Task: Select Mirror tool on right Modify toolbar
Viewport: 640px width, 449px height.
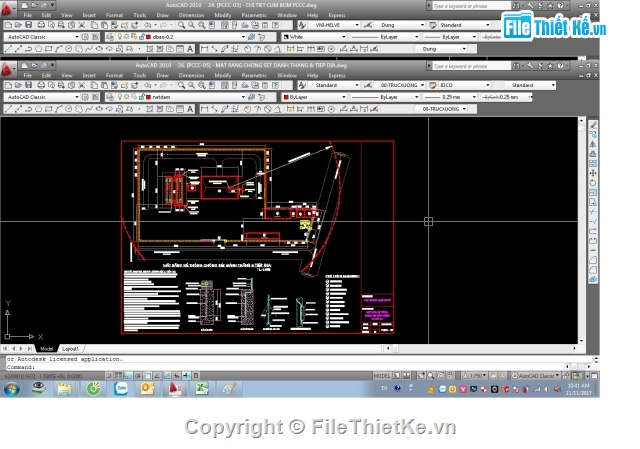Action: 593,144
